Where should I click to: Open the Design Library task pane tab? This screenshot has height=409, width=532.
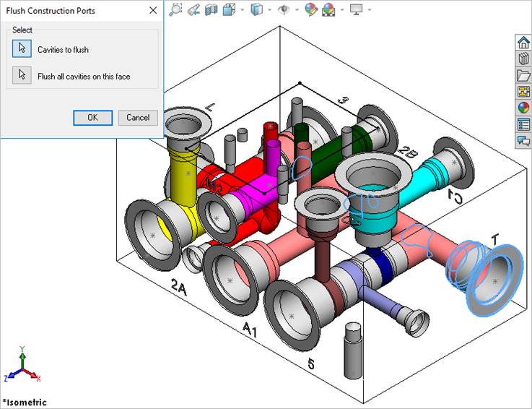point(523,59)
